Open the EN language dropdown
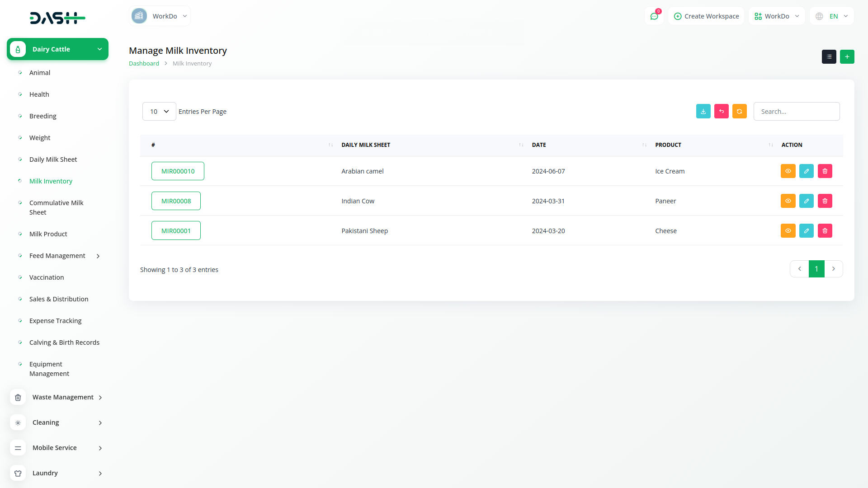Image resolution: width=868 pixels, height=488 pixels. 833,16
